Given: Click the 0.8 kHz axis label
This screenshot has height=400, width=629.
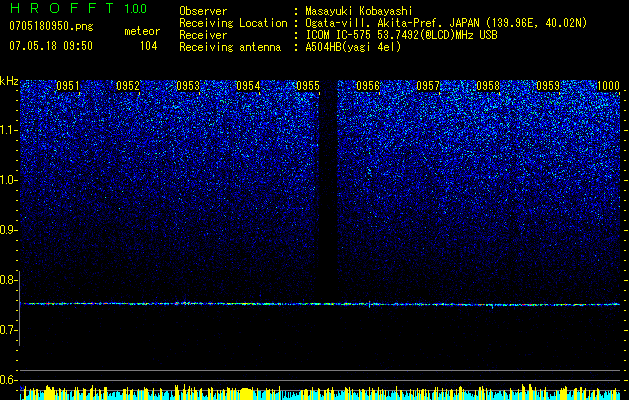Looking at the screenshot, I should coord(9,280).
